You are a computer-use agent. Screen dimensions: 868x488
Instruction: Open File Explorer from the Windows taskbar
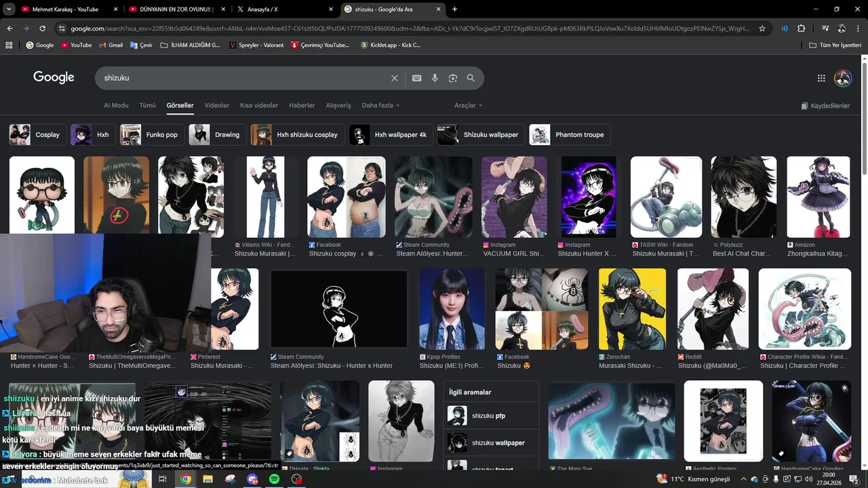(x=208, y=479)
